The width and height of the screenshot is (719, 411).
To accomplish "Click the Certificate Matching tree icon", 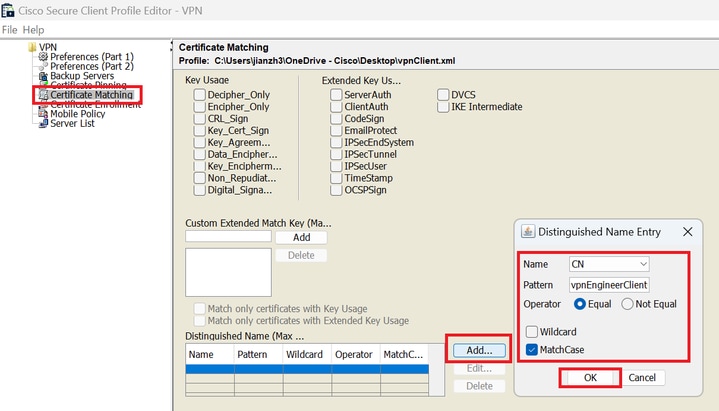I will (x=43, y=95).
